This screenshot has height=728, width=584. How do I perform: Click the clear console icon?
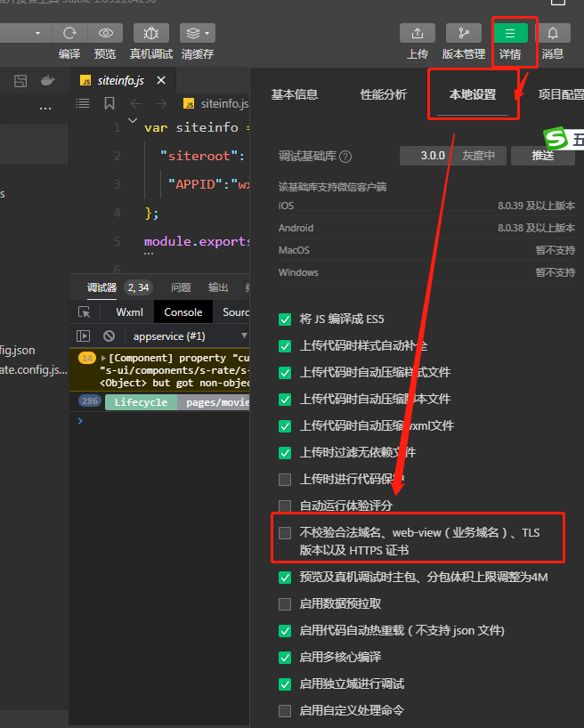(109, 336)
